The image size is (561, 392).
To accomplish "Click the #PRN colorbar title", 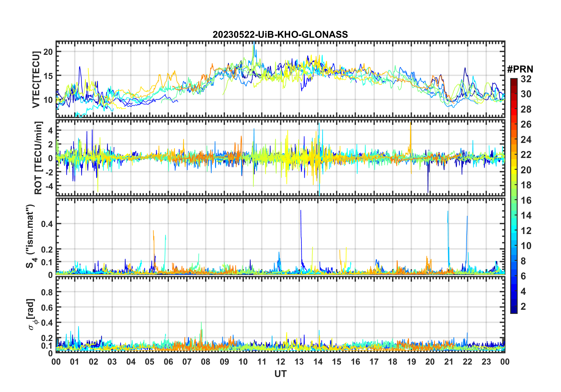I will tap(520, 69).
